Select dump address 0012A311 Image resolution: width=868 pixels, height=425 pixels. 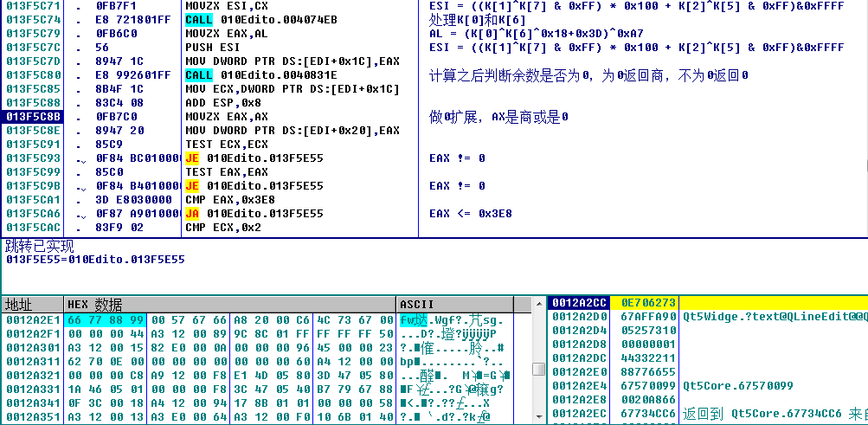tap(32, 361)
